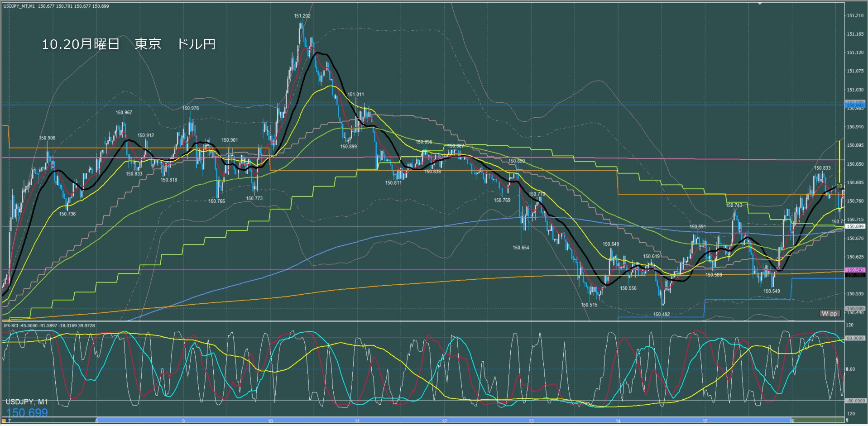Image resolution: width=868 pixels, height=426 pixels.
Task: Click the USDJPY_MT,M1 symbol header label
Action: [19, 6]
